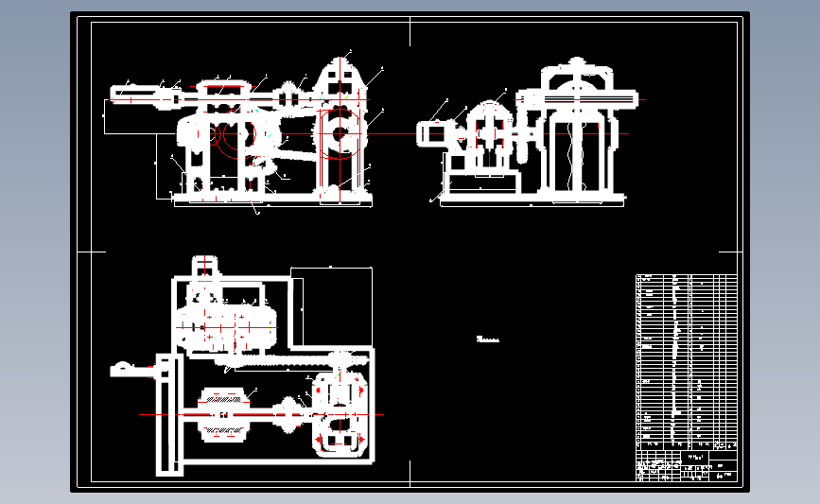Click the small technical note text near center
The height and width of the screenshot is (504, 820).
coord(487,339)
